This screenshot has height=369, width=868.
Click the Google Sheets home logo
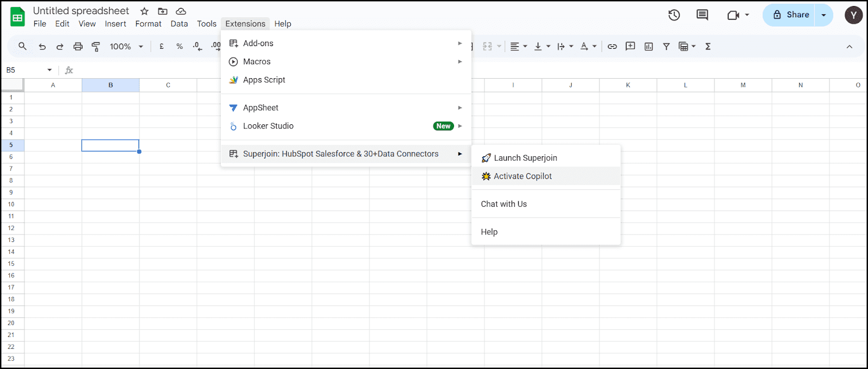pyautogui.click(x=17, y=17)
